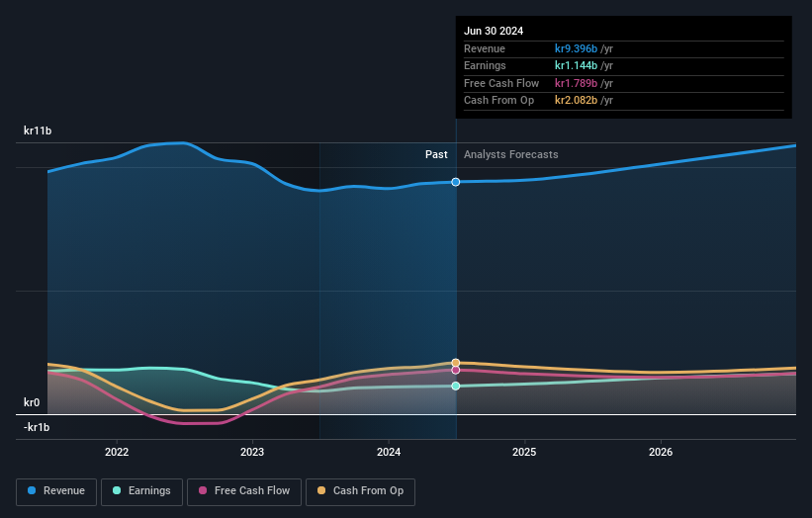Select the teal Earnings data point marker
Screen dimensions: 812x518
coord(456,387)
